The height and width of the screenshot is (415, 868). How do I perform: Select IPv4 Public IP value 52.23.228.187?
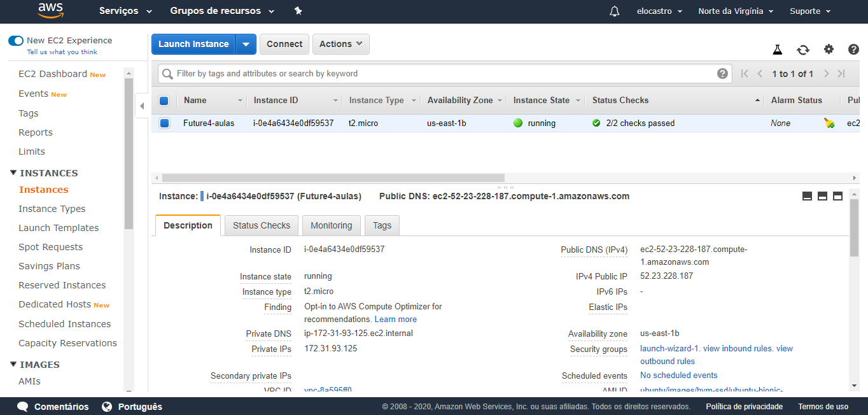[666, 276]
